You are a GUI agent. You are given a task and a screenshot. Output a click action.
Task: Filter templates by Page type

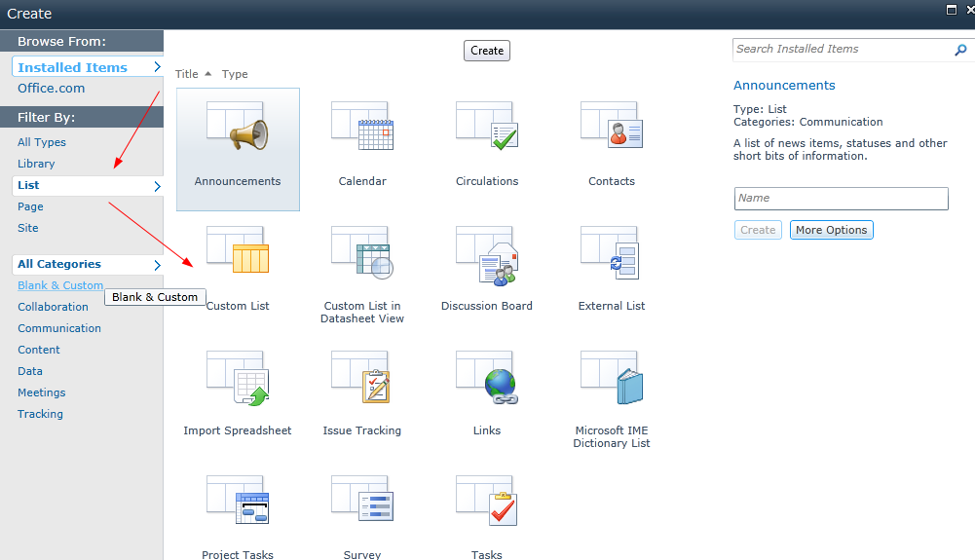(x=30, y=206)
